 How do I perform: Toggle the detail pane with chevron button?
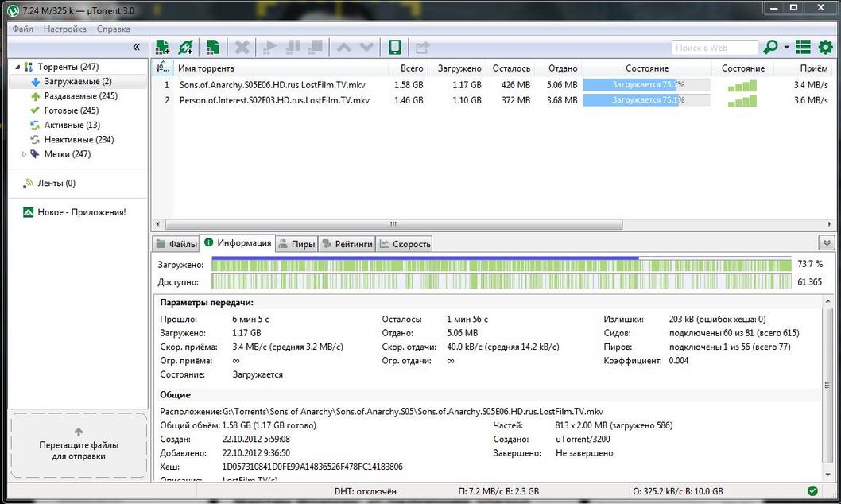827,243
